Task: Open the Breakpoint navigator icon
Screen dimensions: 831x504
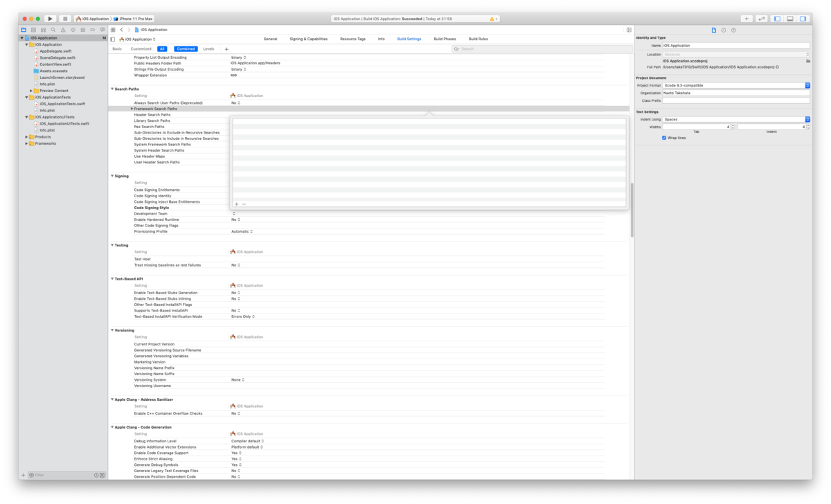Action: [x=93, y=30]
